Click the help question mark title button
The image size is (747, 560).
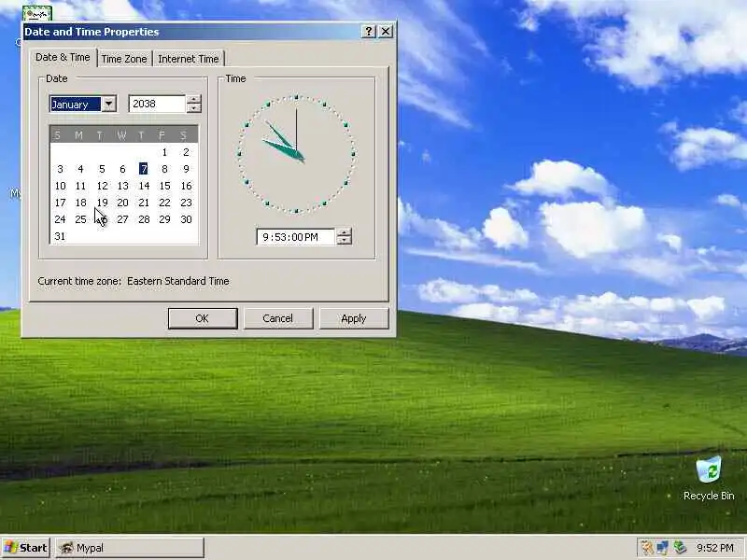coord(368,32)
